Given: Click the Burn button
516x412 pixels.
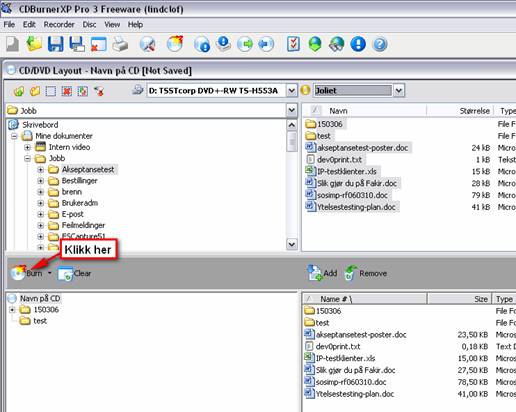Looking at the screenshot, I should point(26,273).
